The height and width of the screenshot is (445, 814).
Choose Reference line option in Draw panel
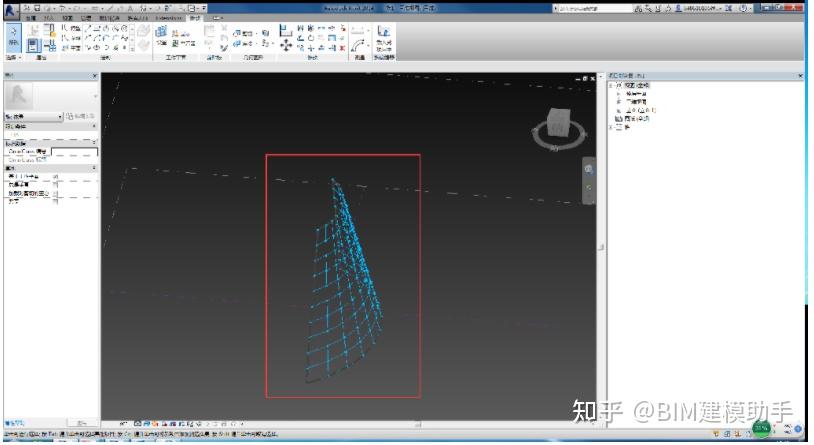pos(71,38)
